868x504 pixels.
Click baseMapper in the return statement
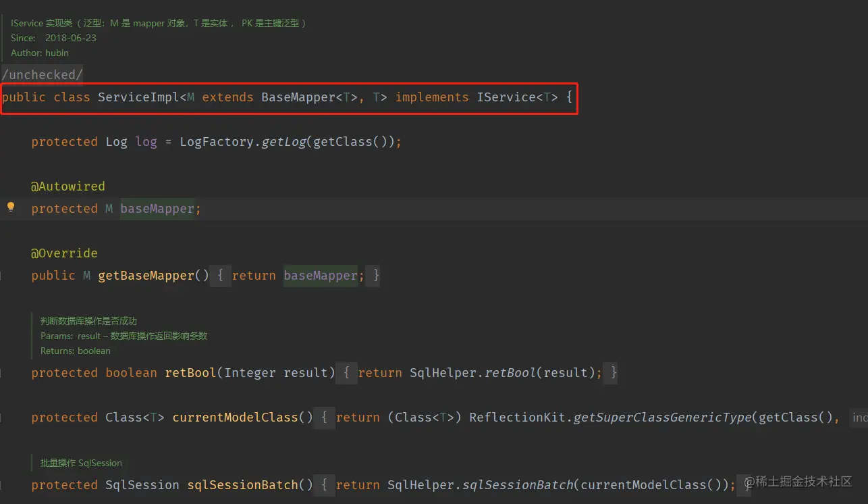coord(321,276)
